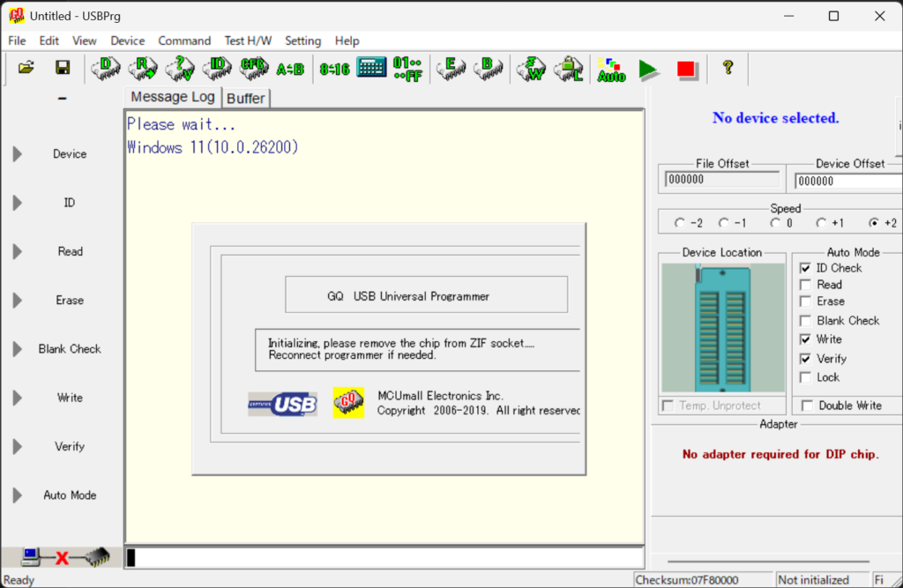Expand the Device arrow in left sidebar
This screenshot has height=588, width=903.
17,154
